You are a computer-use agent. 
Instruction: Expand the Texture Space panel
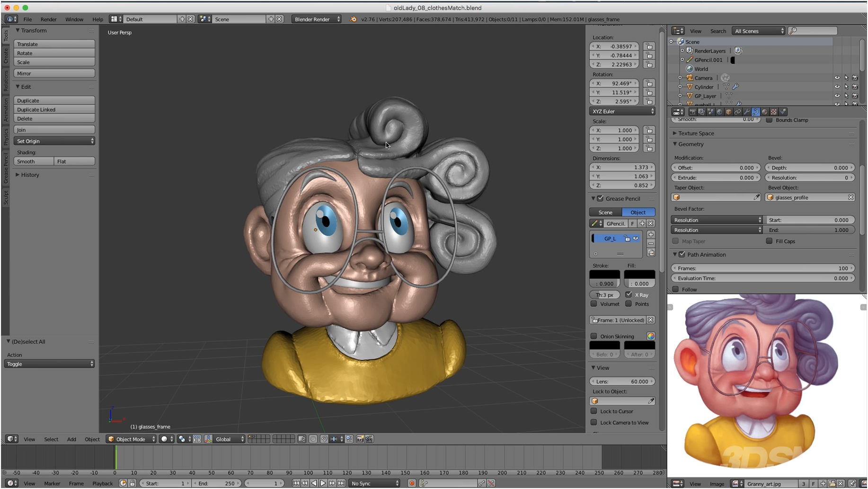point(695,133)
